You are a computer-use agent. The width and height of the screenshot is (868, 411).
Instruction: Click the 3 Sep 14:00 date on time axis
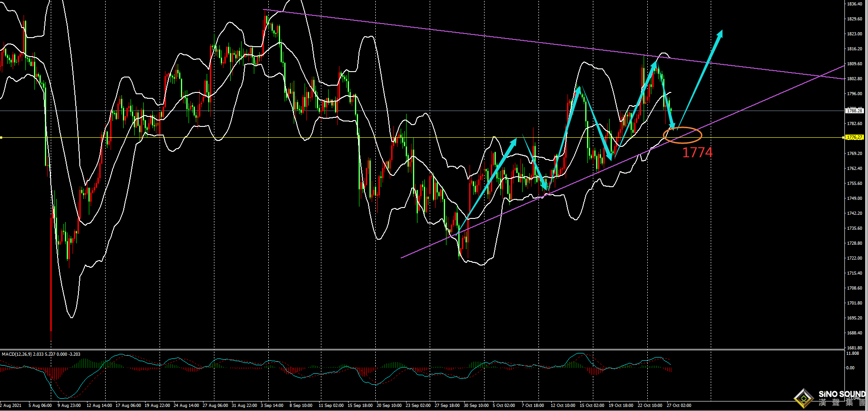272,406
